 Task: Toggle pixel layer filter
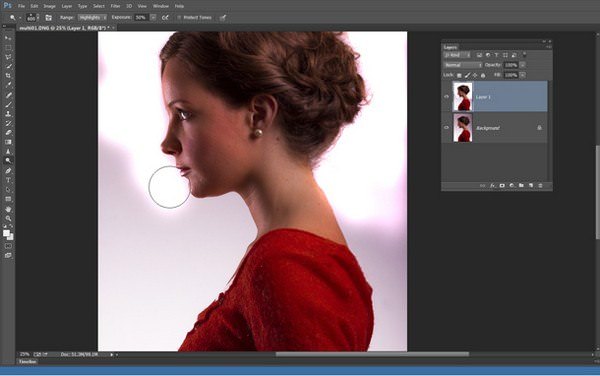[x=479, y=55]
